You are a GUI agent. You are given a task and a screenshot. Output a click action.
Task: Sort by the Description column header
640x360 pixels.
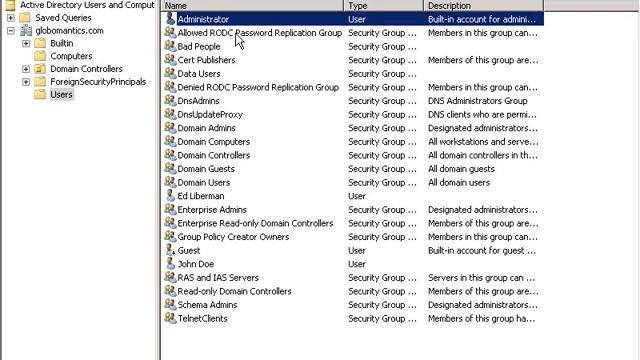[x=484, y=5]
